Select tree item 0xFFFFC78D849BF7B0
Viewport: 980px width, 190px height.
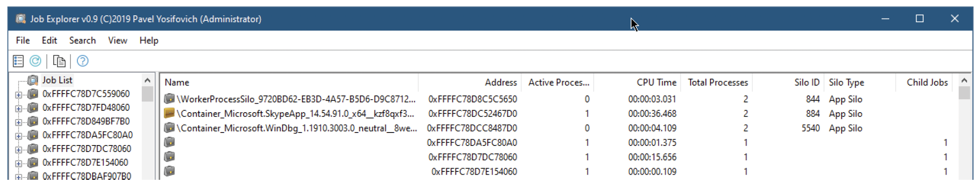click(x=86, y=121)
